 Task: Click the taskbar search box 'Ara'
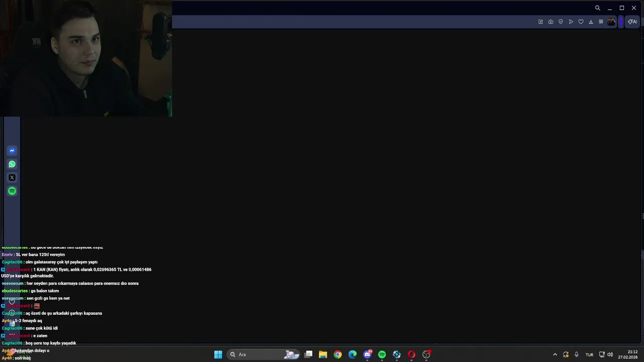point(264,354)
